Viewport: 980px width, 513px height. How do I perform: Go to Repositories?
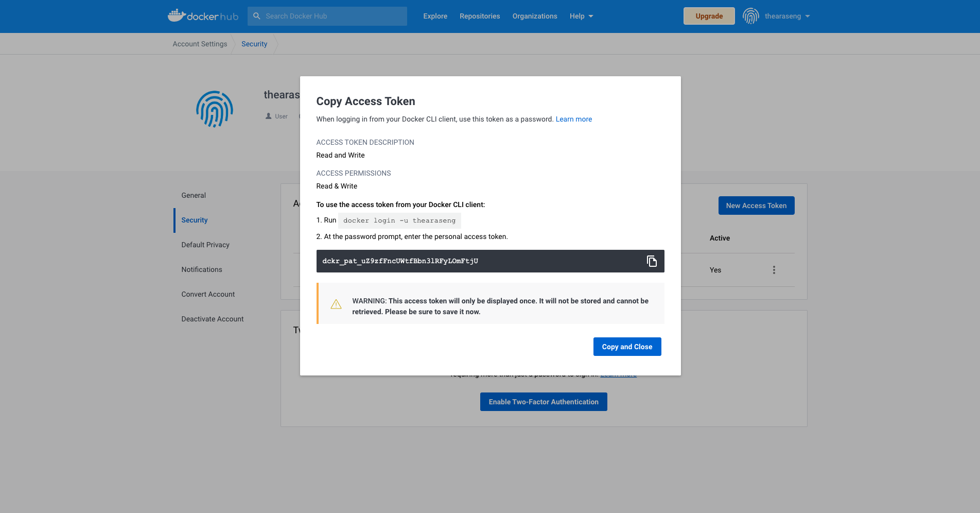pyautogui.click(x=480, y=16)
